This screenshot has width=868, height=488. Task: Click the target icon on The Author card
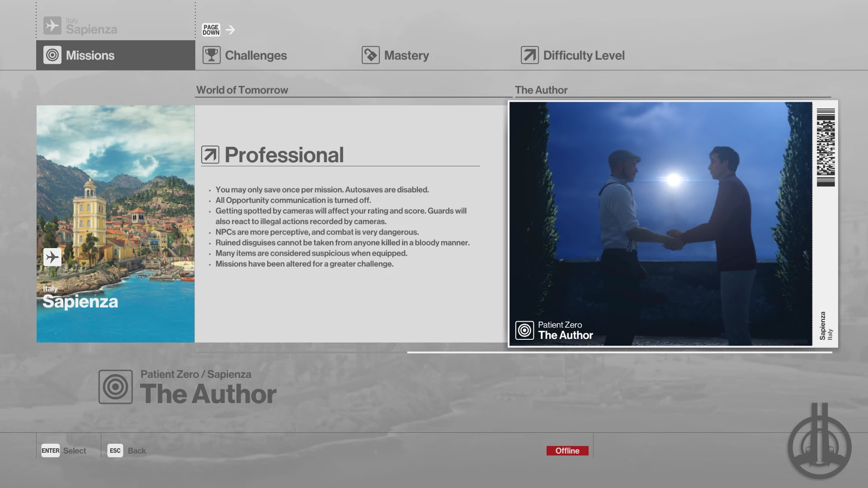pyautogui.click(x=525, y=330)
